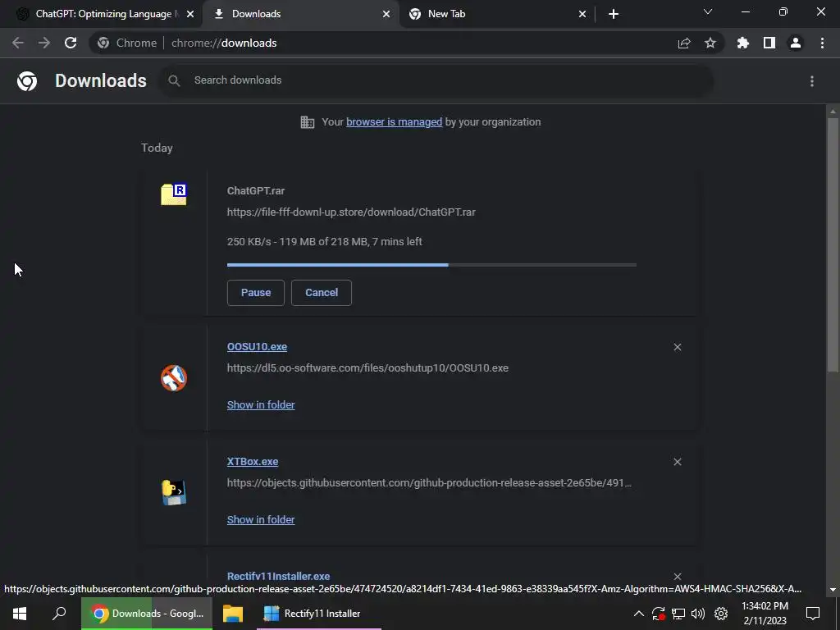Click the OOSU10.exe file icon
This screenshot has width=840, height=630.
click(174, 378)
